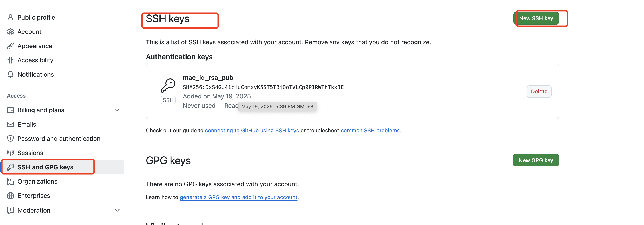Expand the Moderation section chevron
The image size is (644, 225).
tap(117, 210)
